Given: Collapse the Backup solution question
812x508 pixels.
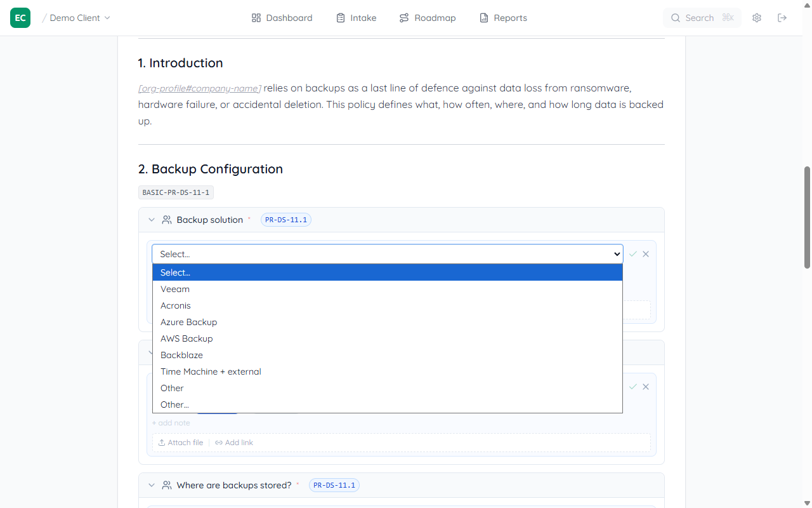Looking at the screenshot, I should pyautogui.click(x=152, y=219).
